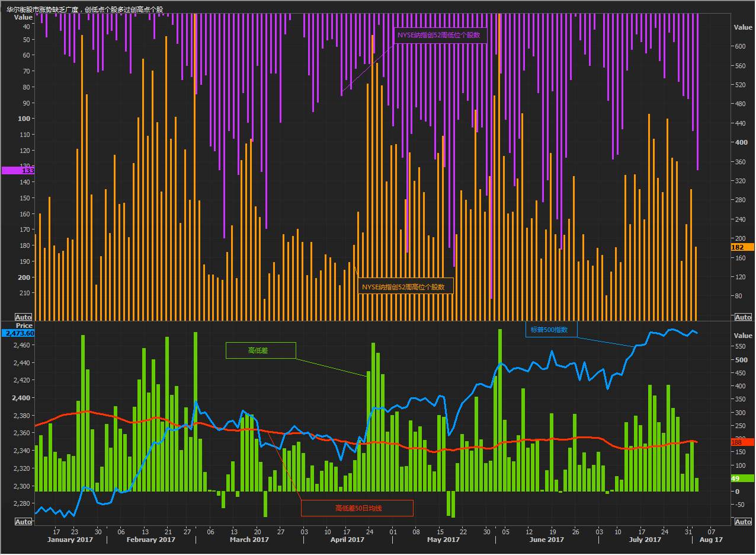Click April 2017 on the time axis
The height and width of the screenshot is (555, 756).
(x=347, y=540)
